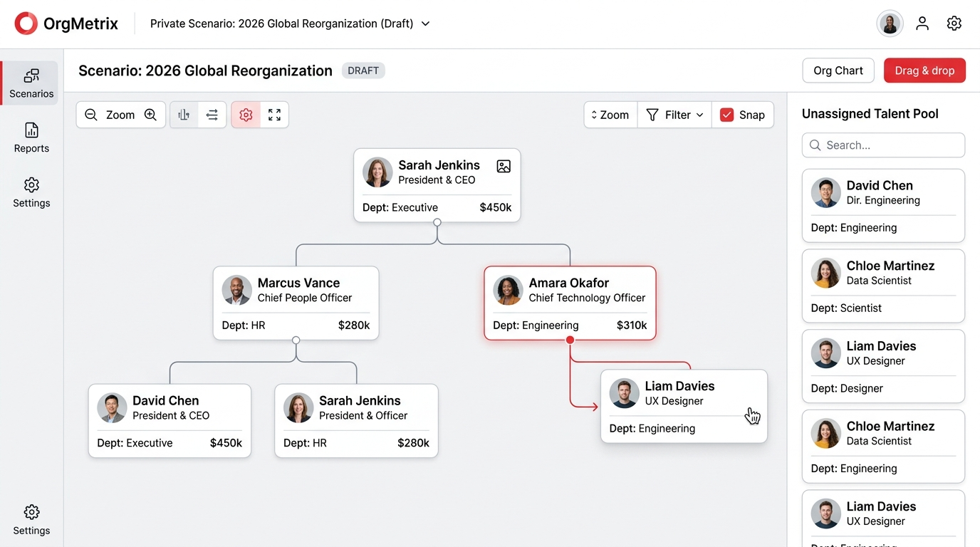The height and width of the screenshot is (547, 980).
Task: Select Chloe Martinez with Dept: Engineering in pool
Action: pyautogui.click(x=883, y=447)
